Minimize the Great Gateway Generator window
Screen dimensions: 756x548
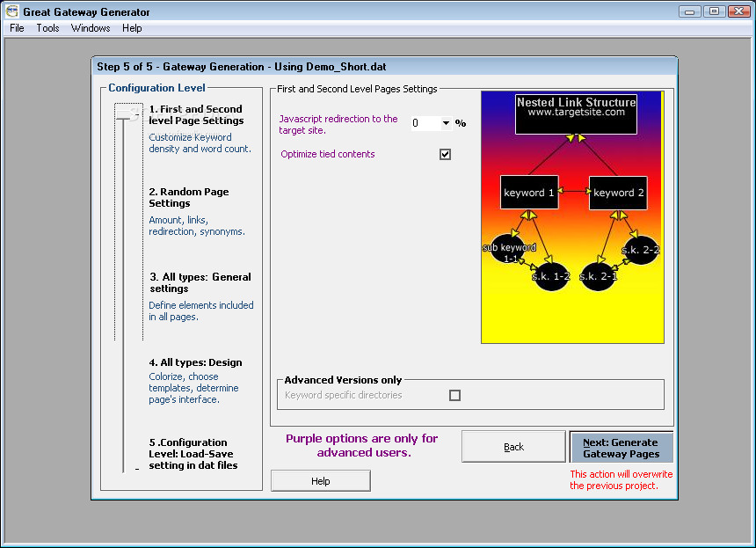[689, 11]
